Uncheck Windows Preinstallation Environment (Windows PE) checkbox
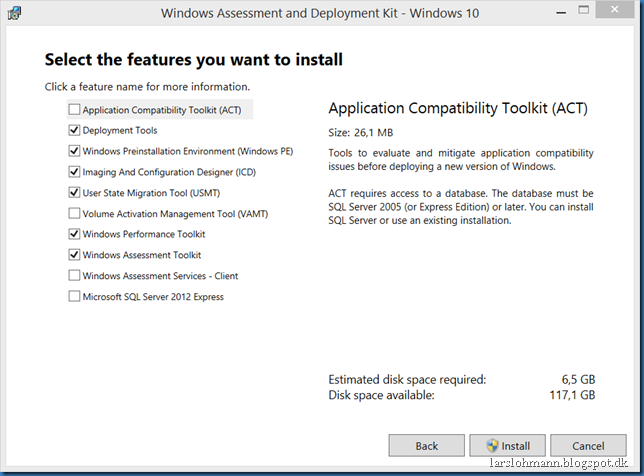Screen dimensions: 644x476 click(x=74, y=151)
